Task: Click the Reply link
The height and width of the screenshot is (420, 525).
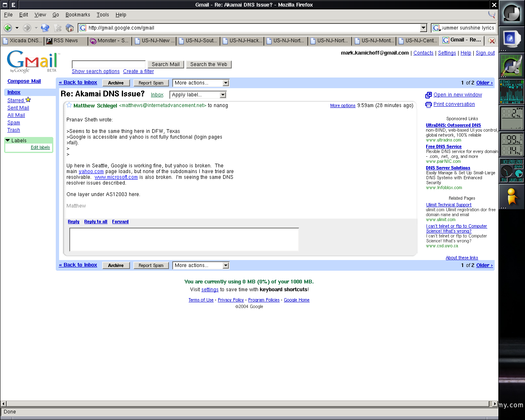Action: 73,221
